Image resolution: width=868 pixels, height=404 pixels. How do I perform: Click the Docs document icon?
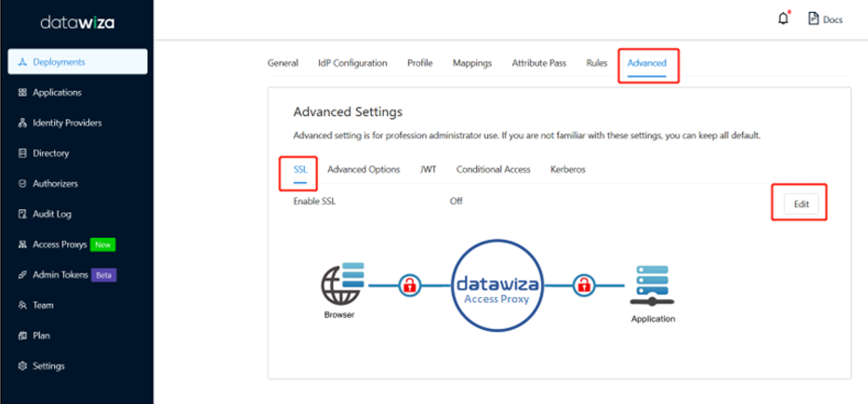[813, 19]
